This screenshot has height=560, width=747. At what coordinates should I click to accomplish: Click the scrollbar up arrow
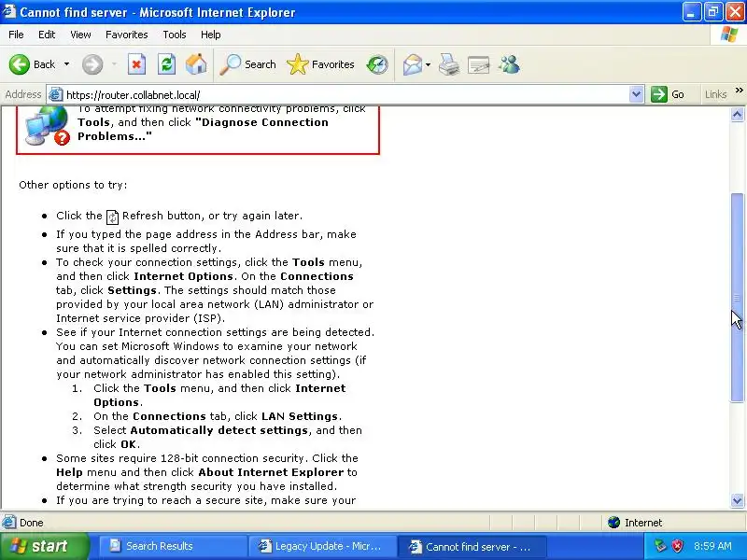point(737,114)
